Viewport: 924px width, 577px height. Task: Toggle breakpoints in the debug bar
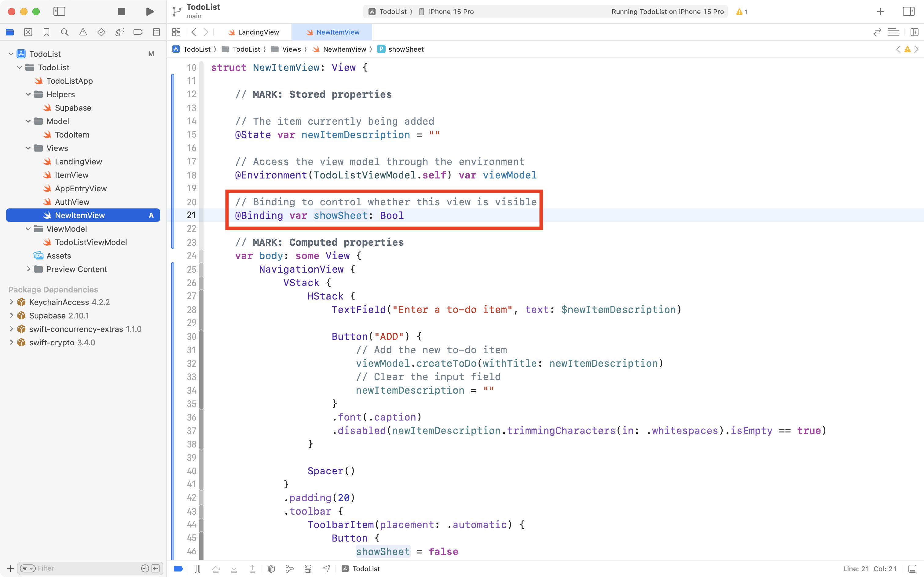[x=178, y=569]
